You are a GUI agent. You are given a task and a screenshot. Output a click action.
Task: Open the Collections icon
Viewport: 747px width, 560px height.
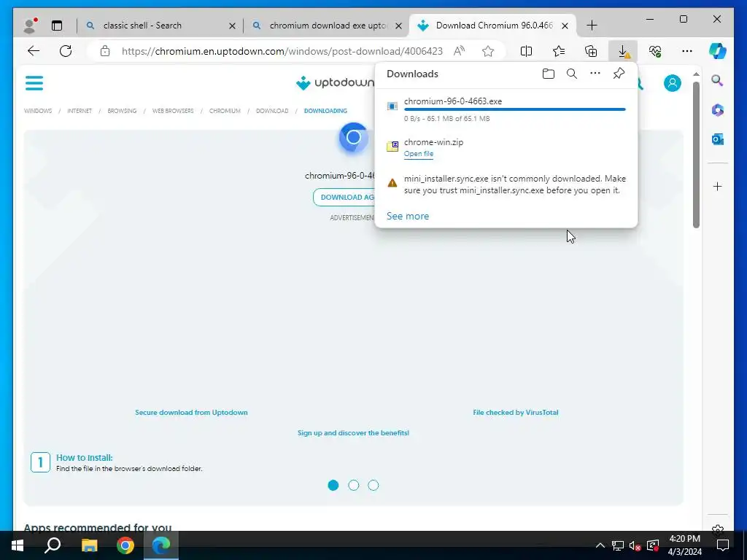coord(591,51)
